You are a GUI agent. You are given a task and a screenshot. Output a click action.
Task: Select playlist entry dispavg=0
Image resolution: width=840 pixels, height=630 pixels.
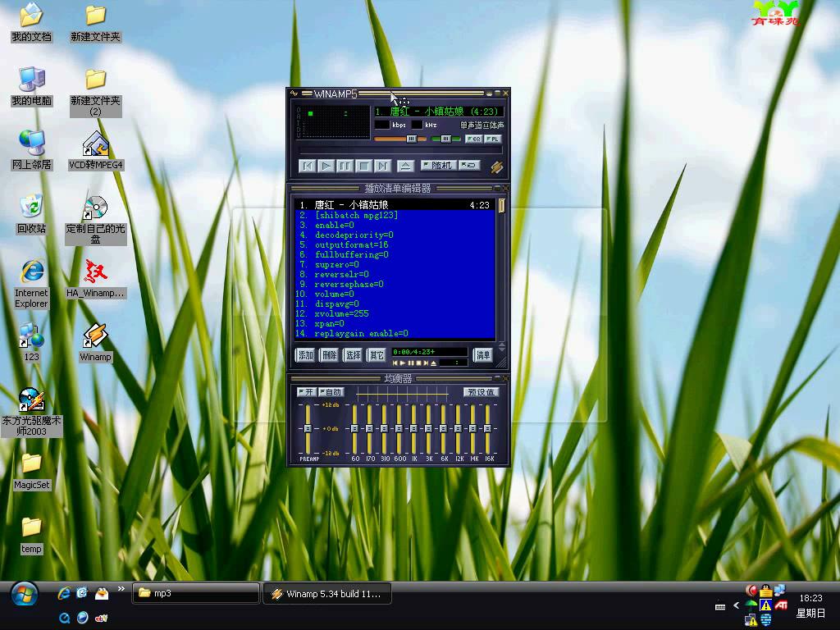pos(395,304)
